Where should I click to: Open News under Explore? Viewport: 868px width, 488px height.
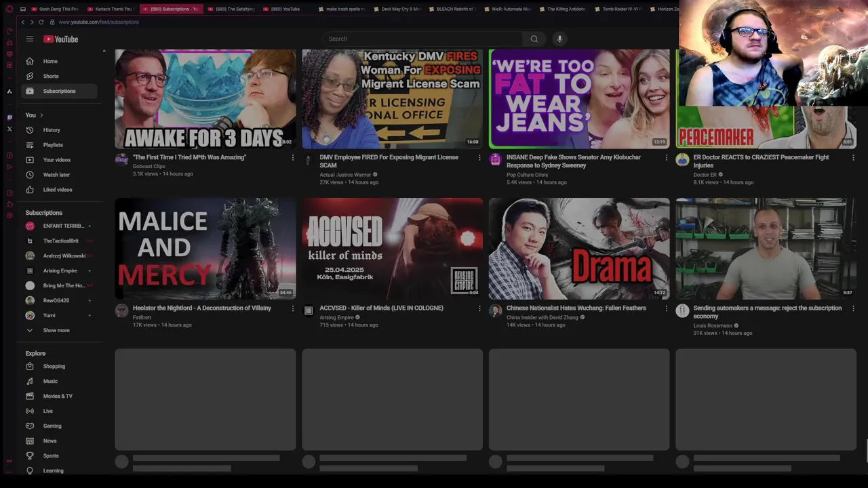(60, 441)
